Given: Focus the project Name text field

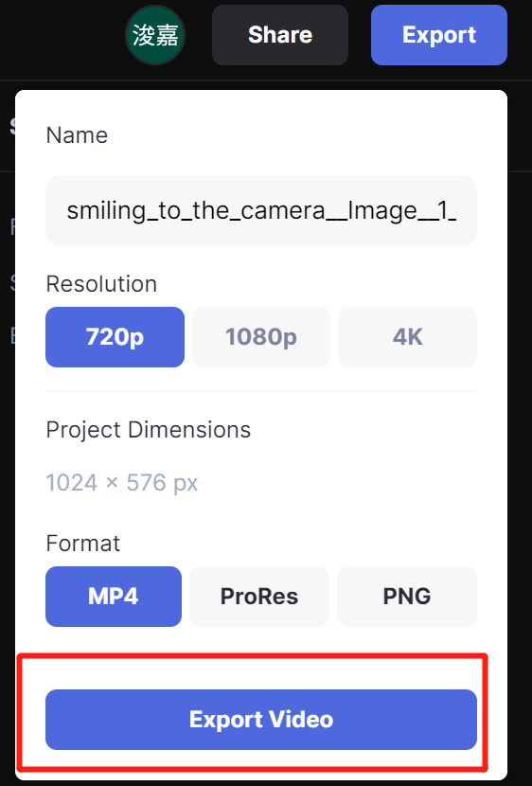Looking at the screenshot, I should click(261, 210).
